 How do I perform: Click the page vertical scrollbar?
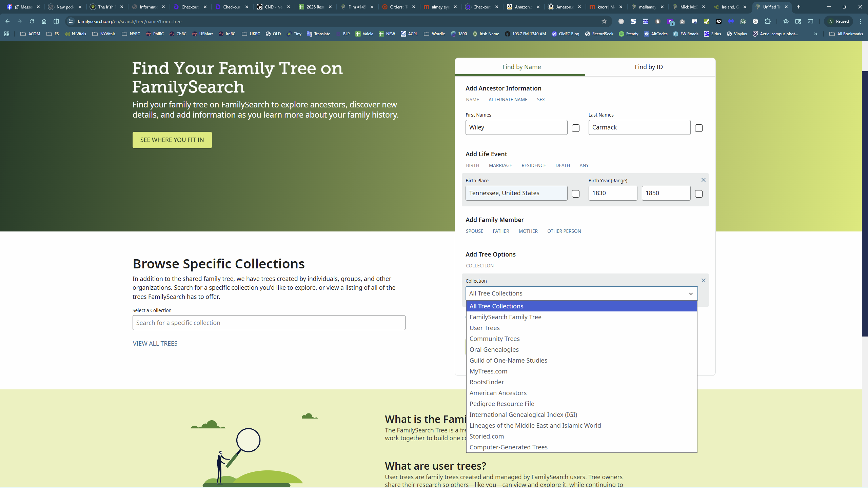865,203
